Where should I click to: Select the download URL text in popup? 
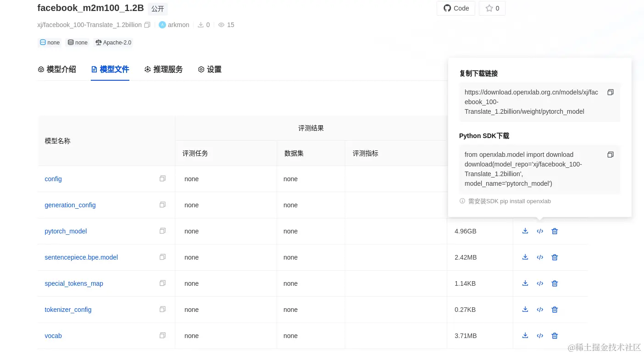pos(531,102)
